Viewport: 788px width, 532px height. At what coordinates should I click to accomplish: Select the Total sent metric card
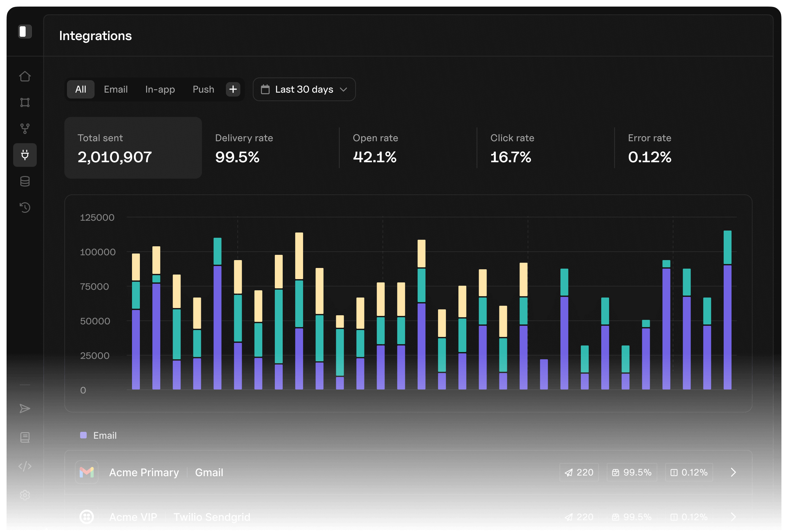(133, 148)
